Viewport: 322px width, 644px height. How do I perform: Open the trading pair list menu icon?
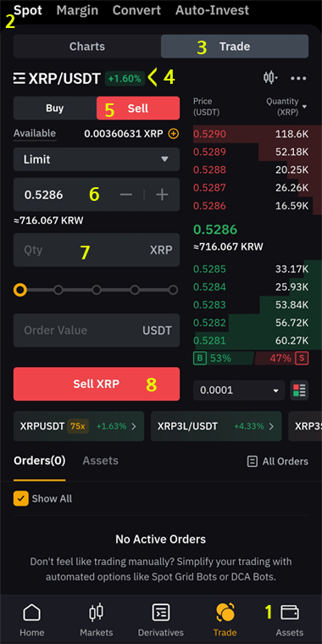click(x=19, y=79)
